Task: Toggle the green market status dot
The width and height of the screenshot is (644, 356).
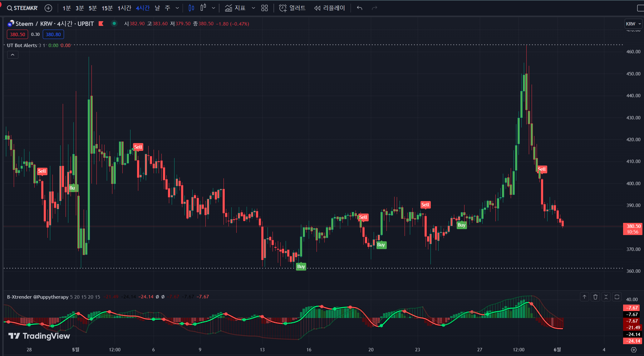Action: tap(114, 23)
